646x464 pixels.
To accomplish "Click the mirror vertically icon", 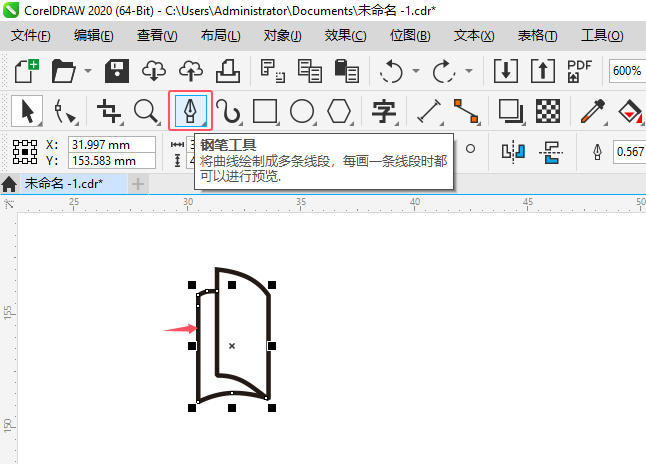I will point(550,152).
